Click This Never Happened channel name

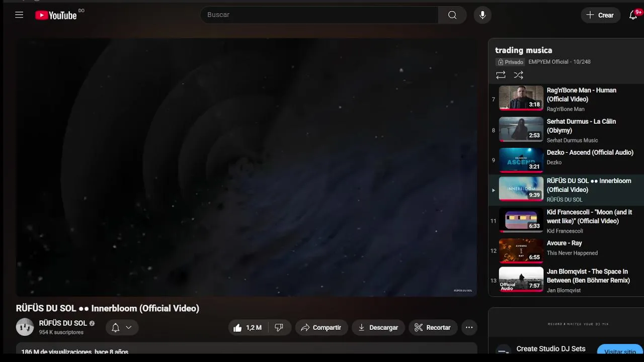point(572,253)
